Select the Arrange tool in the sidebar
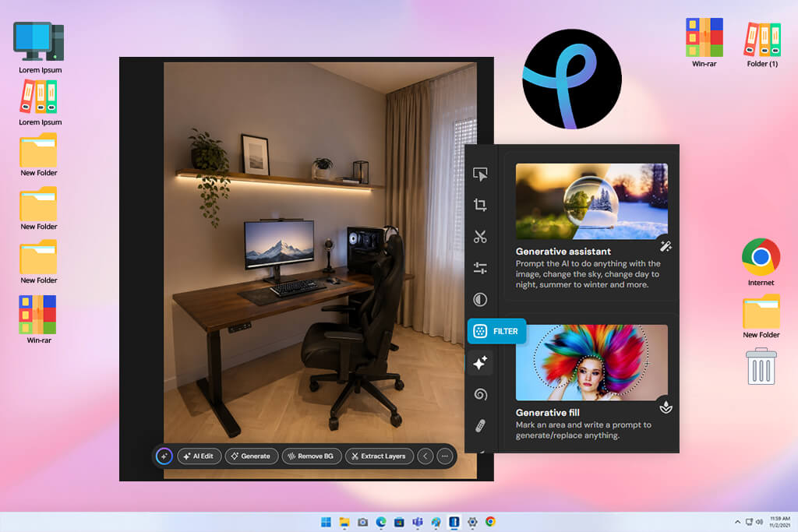The height and width of the screenshot is (532, 798). pyautogui.click(x=480, y=174)
